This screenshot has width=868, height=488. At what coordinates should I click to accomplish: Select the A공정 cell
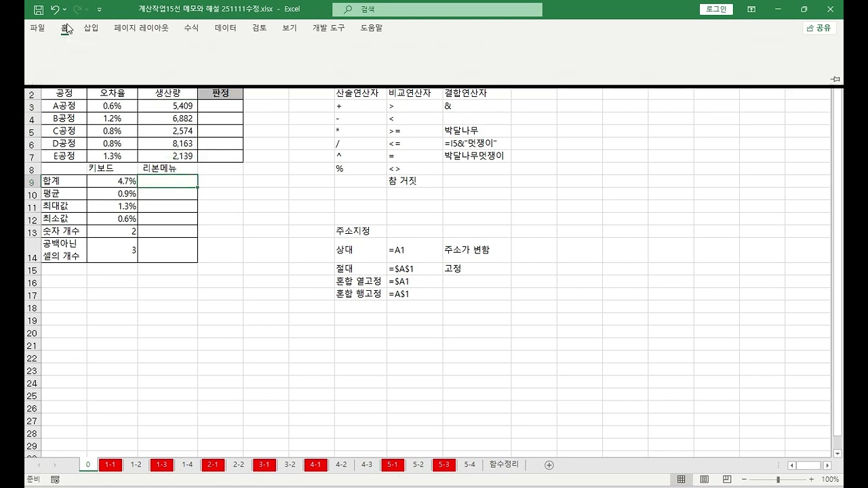pyautogui.click(x=64, y=106)
